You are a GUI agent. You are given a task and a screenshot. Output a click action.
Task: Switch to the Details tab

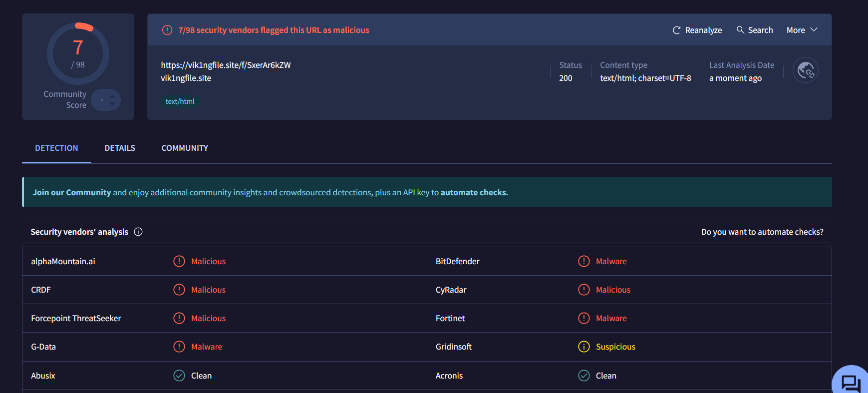(x=120, y=148)
